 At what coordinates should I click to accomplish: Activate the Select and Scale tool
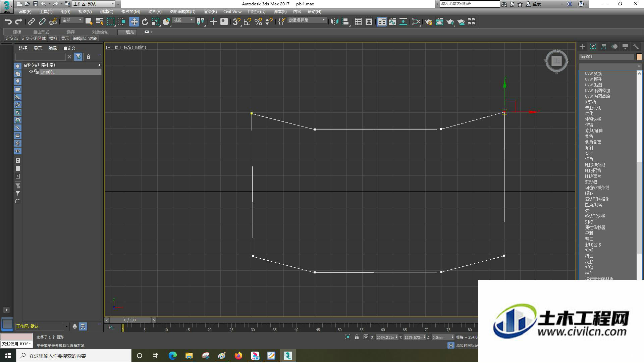pyautogui.click(x=156, y=22)
